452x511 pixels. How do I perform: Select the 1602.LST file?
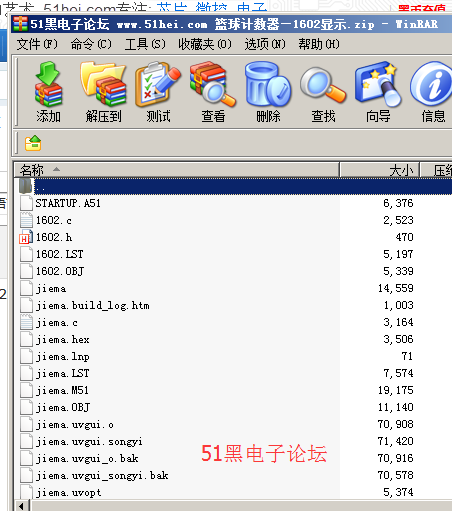tap(59, 254)
